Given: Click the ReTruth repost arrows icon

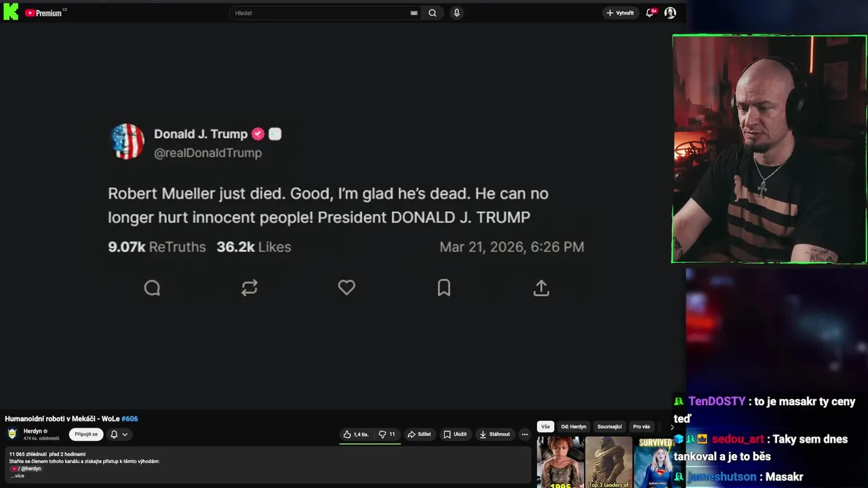Looking at the screenshot, I should (x=250, y=288).
